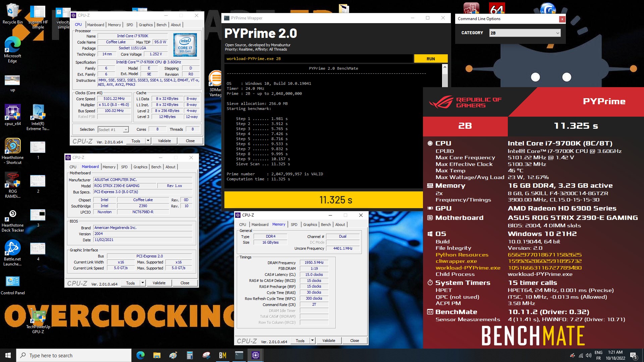Switch to Graphics tab in CPU-Z CPU window
The width and height of the screenshot is (644, 362).
[x=146, y=25]
